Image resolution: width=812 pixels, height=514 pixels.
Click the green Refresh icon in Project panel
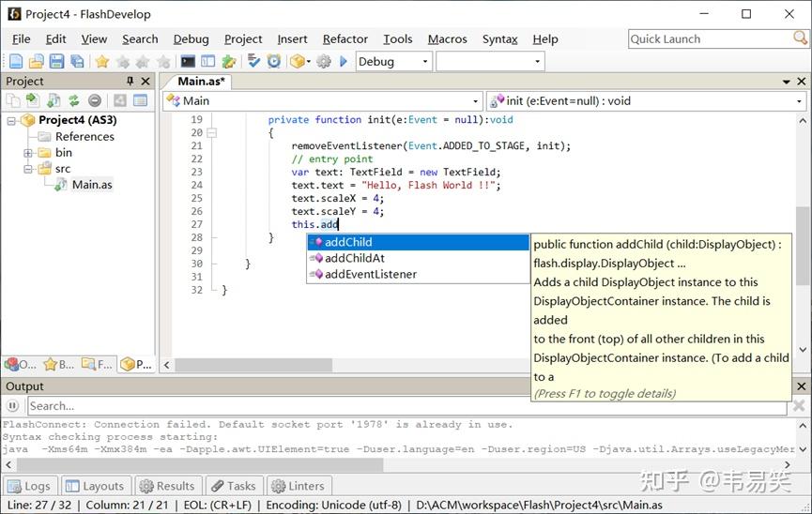point(73,100)
